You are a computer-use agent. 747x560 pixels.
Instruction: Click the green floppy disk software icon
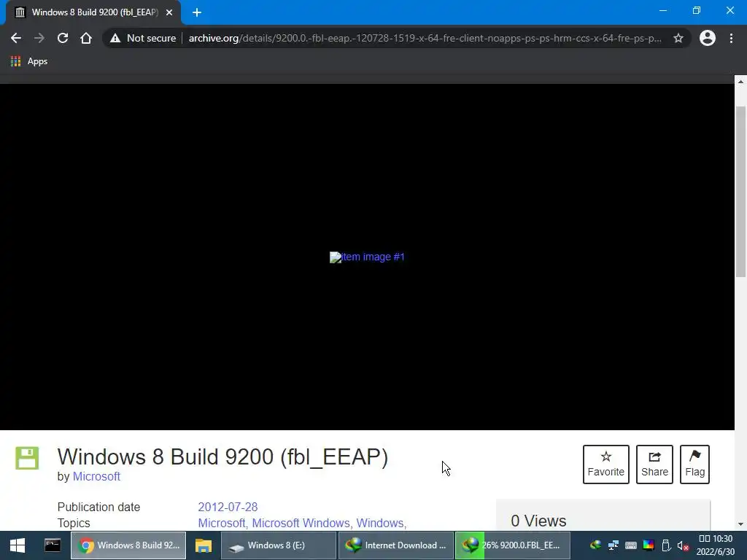[x=27, y=458]
